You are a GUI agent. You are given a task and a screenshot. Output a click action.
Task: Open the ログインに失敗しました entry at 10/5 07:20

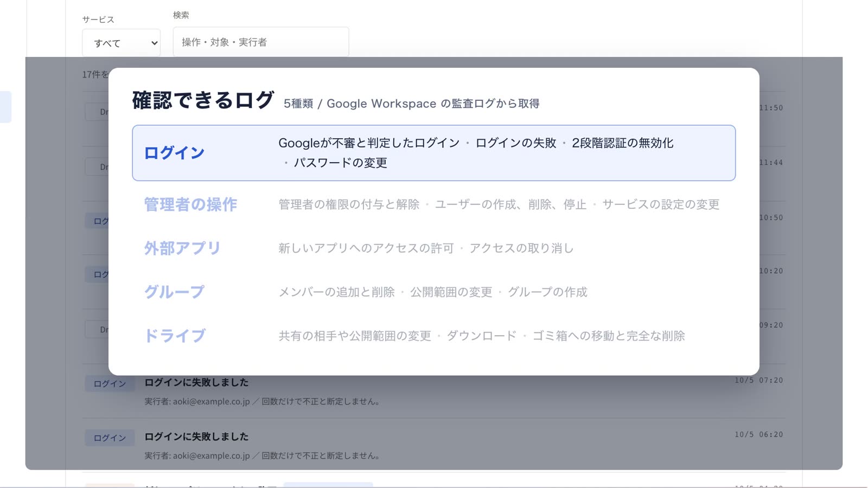point(196,382)
